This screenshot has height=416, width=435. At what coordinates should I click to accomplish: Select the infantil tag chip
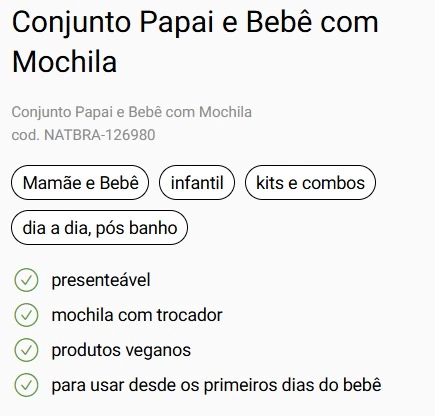[x=197, y=183]
